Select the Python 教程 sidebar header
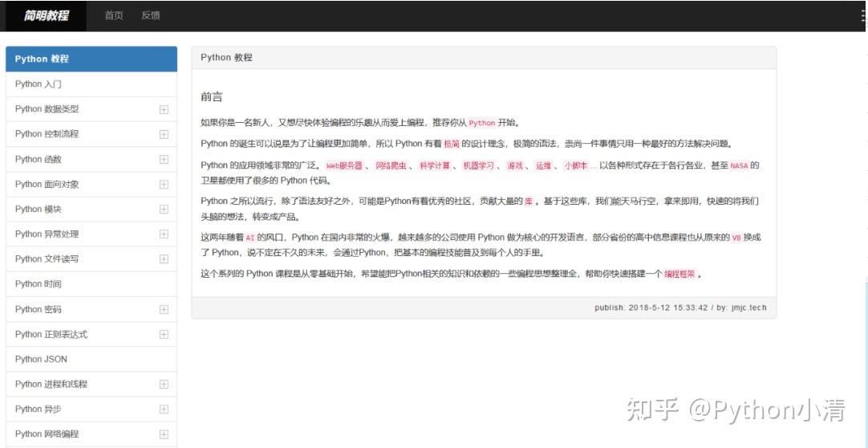Screen dimensions: 868x448 tap(91, 59)
